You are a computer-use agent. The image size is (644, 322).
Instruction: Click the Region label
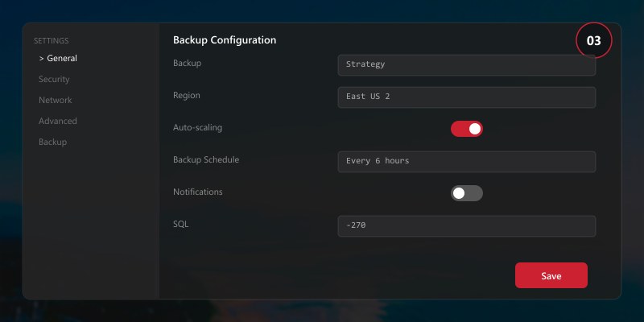(x=187, y=95)
